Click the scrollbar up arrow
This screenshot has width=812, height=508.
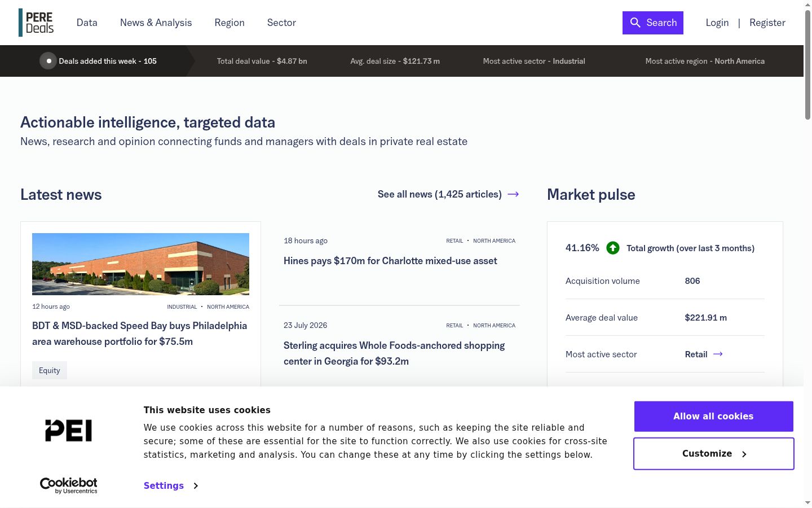click(x=807, y=5)
